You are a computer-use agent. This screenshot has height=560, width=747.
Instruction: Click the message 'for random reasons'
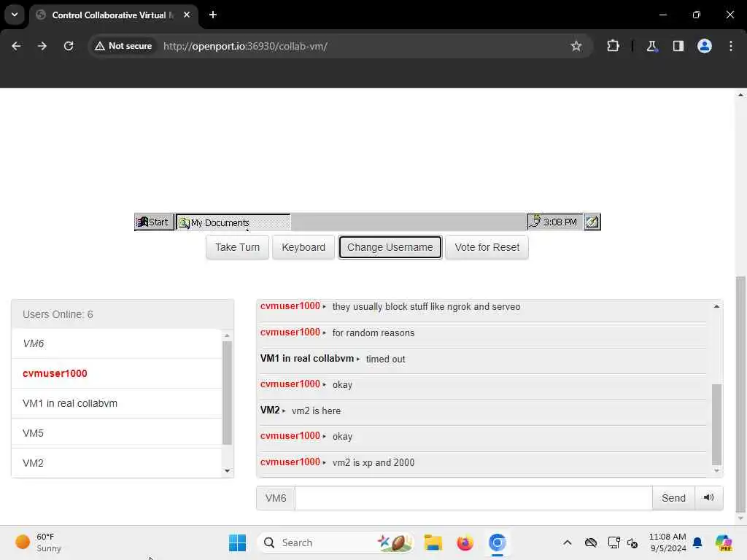coord(373,332)
